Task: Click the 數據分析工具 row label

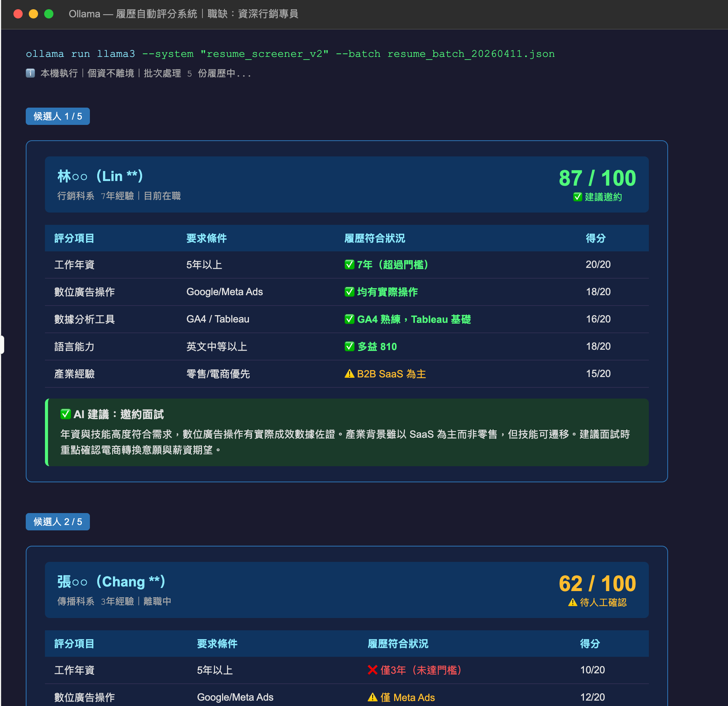Action: [85, 319]
